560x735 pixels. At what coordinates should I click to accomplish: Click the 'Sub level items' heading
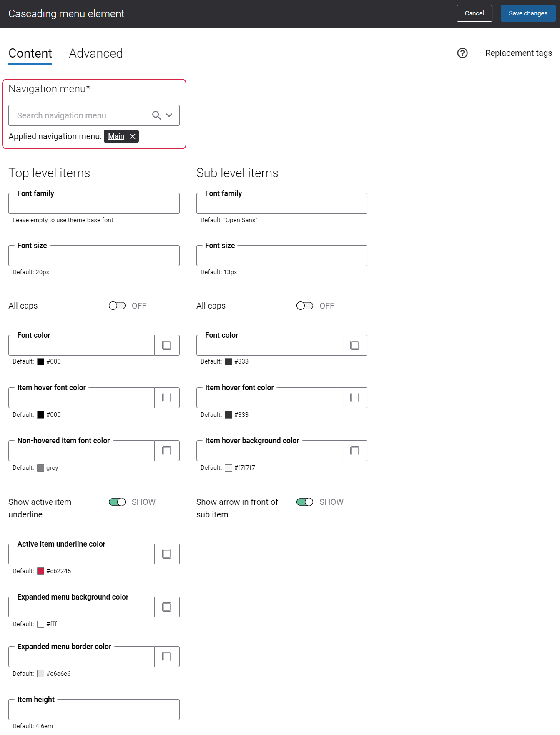tap(237, 173)
